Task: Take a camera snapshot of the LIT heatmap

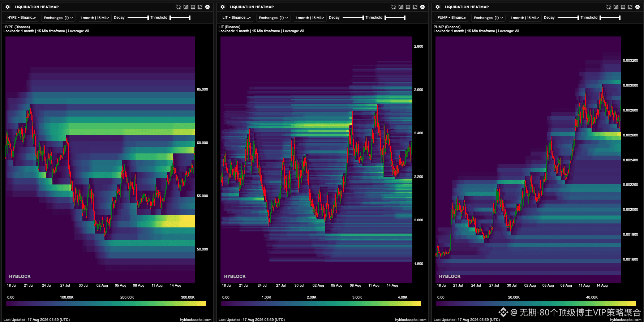Action: pos(401,7)
